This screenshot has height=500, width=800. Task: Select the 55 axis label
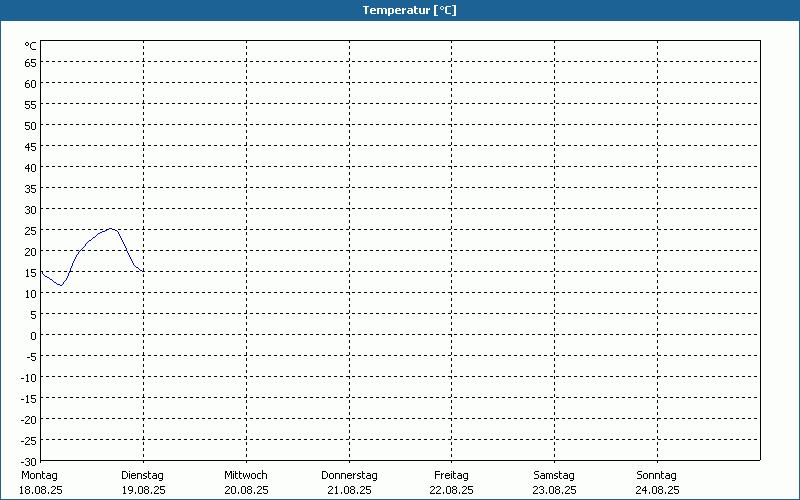tap(31, 105)
